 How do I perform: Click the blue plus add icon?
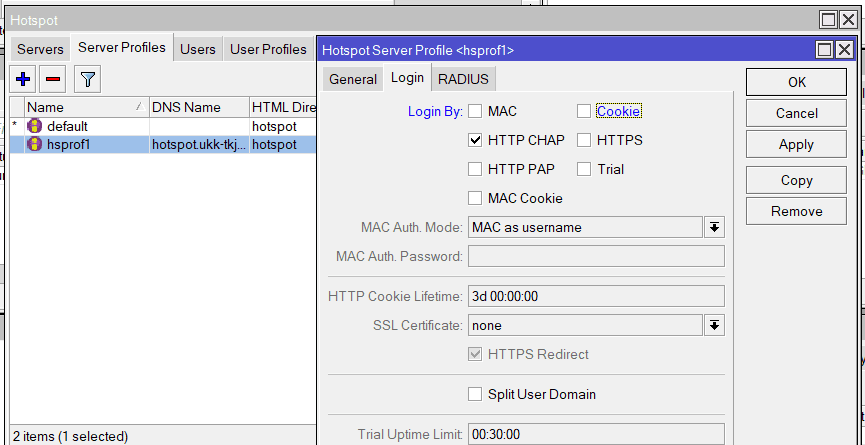tap(24, 78)
